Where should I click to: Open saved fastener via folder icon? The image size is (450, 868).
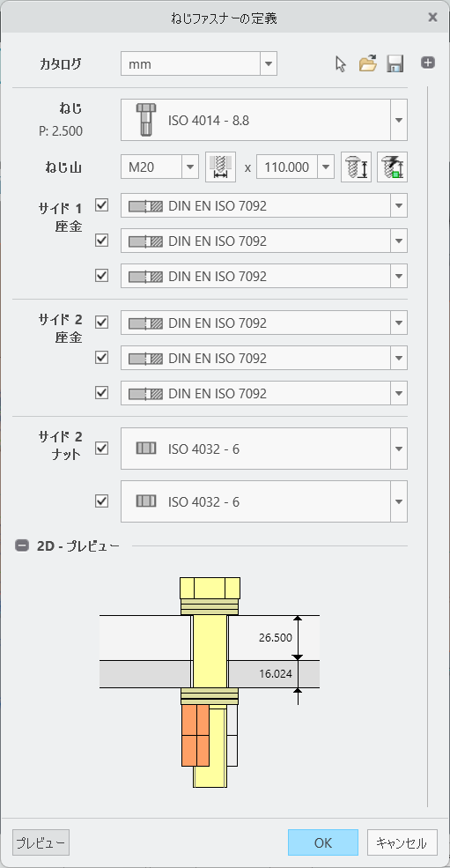(x=367, y=64)
